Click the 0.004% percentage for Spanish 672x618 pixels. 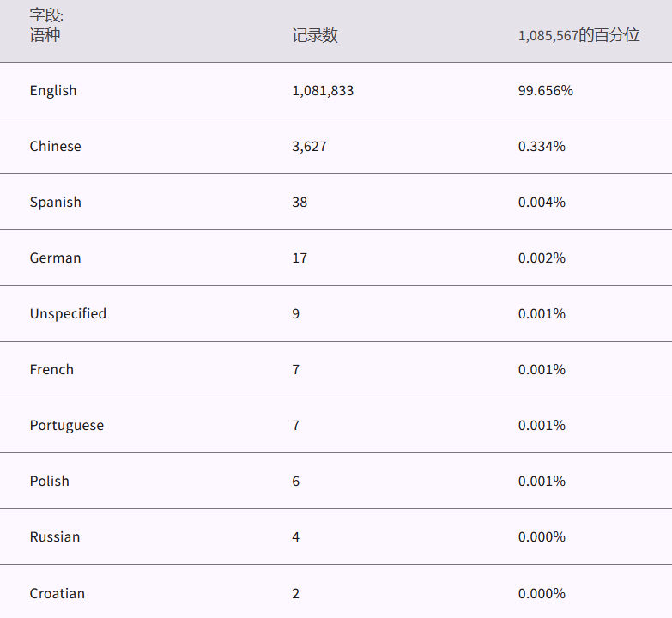tap(542, 203)
